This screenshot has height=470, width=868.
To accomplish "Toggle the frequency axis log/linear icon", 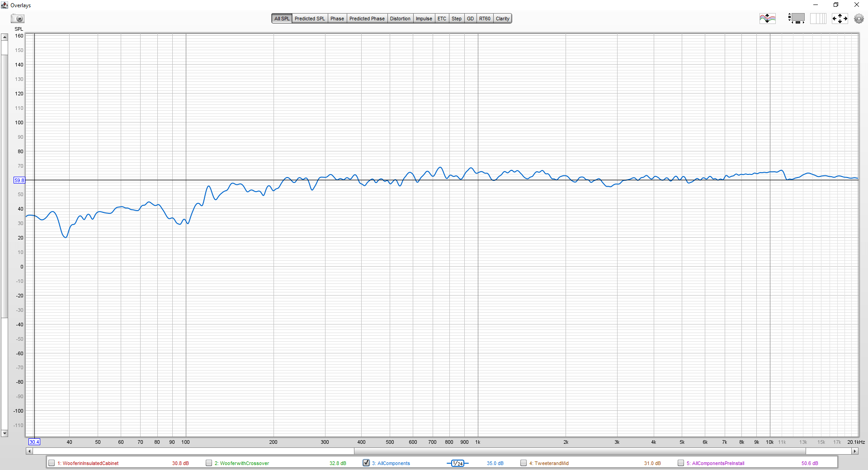I will [818, 19].
